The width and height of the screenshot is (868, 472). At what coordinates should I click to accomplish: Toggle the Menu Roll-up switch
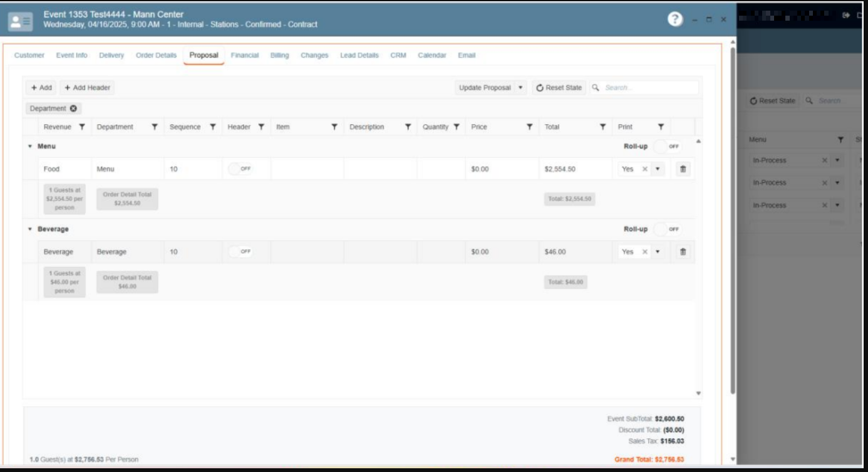pyautogui.click(x=666, y=146)
